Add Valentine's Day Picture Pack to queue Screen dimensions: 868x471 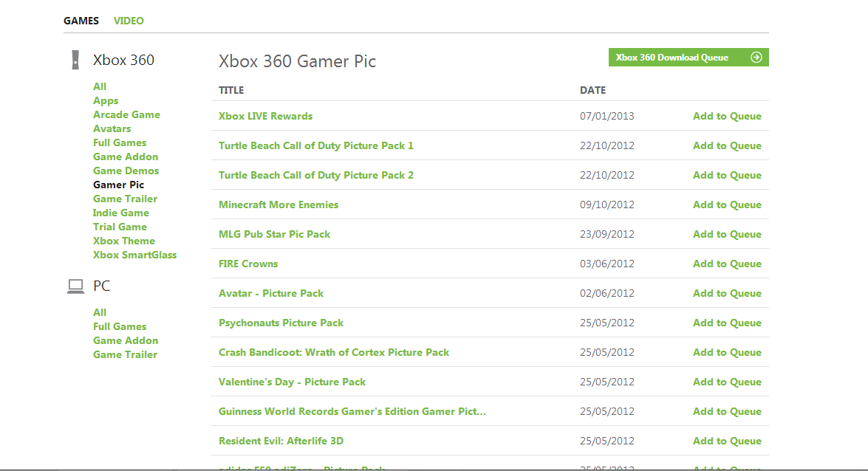coord(727,382)
